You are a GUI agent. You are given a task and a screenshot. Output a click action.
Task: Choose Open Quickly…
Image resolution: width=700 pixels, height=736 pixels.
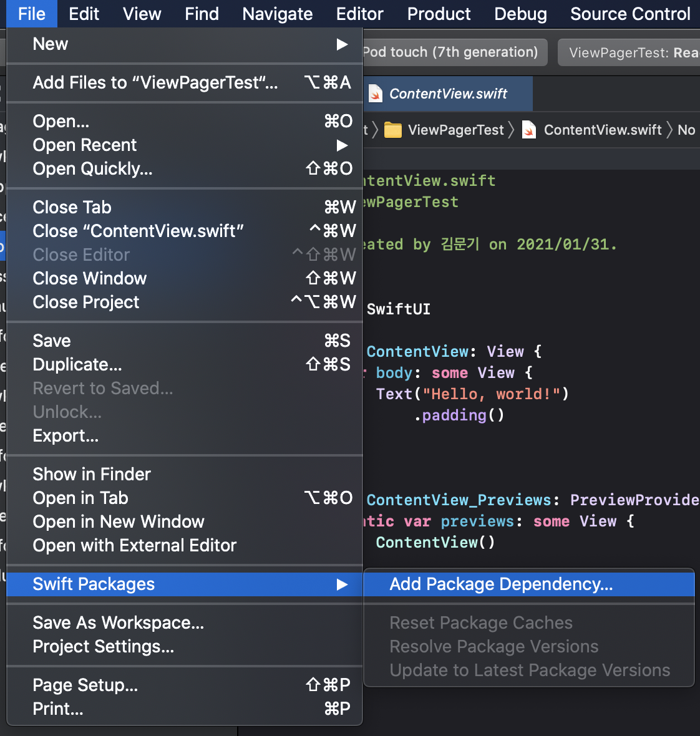point(185,168)
